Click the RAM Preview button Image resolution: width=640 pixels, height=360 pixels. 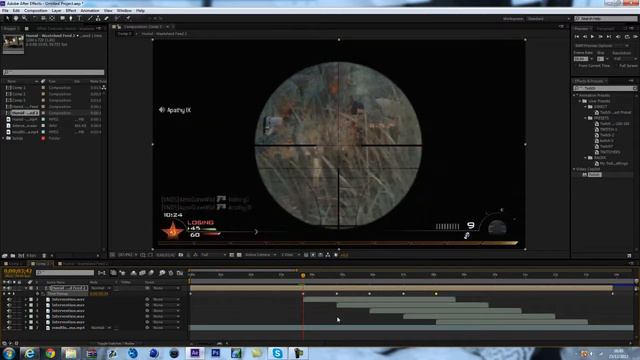point(636,37)
